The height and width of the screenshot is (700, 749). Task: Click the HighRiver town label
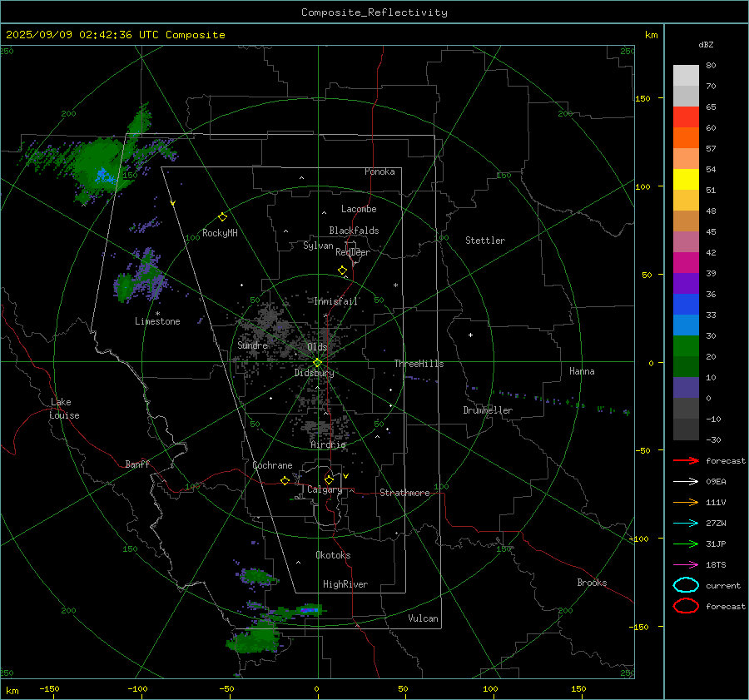[345, 584]
